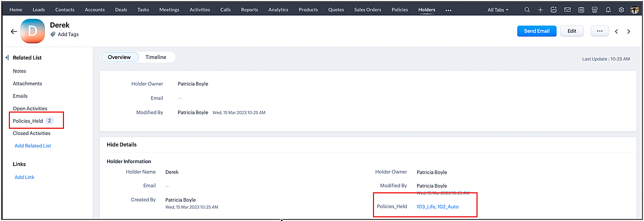The width and height of the screenshot is (644, 221).
Task: Open the Policies module
Action: pos(400,10)
